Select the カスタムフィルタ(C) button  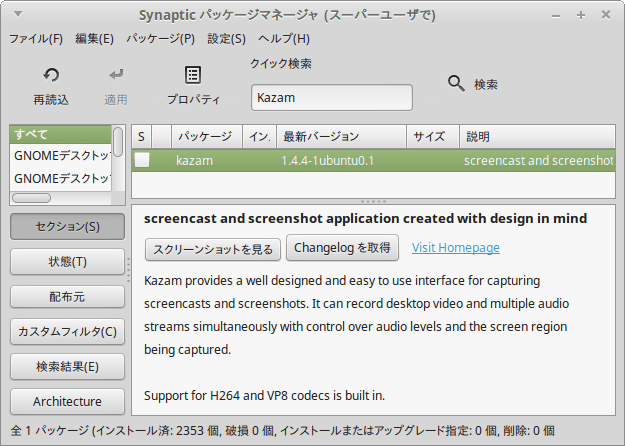[x=67, y=331]
